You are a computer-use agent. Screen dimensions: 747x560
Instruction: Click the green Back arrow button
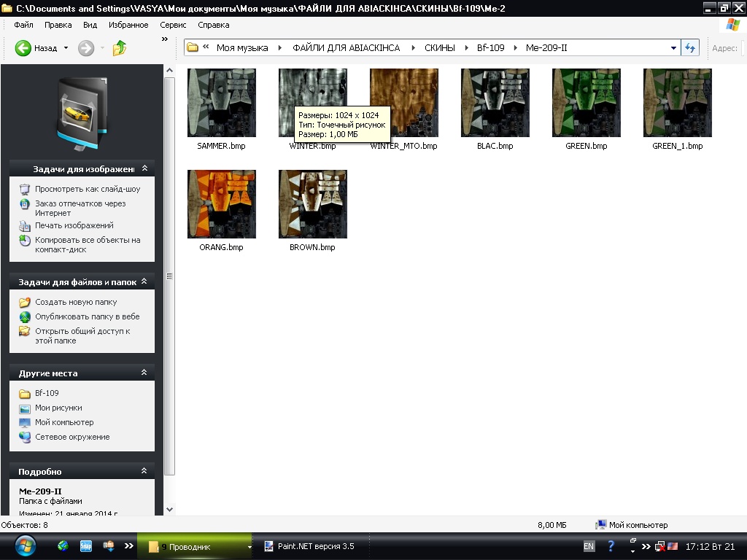(23, 48)
